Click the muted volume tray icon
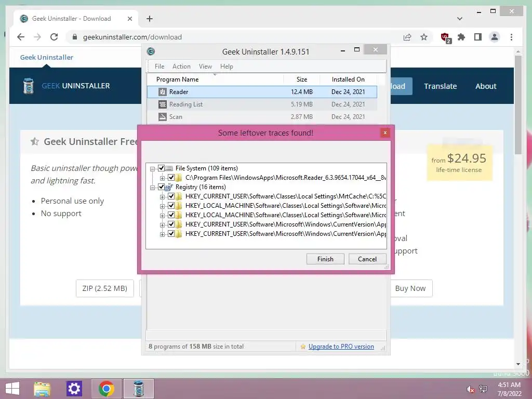This screenshot has width=532, height=399. coord(470,389)
